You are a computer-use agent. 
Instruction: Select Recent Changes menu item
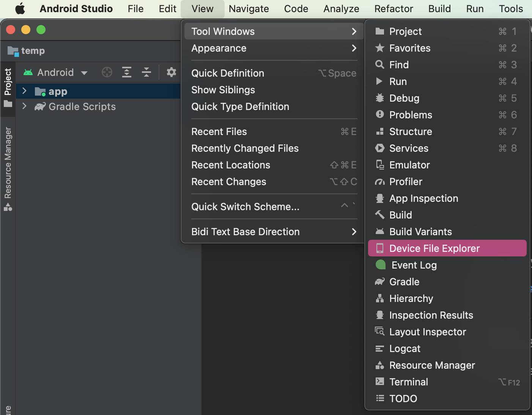(274, 182)
